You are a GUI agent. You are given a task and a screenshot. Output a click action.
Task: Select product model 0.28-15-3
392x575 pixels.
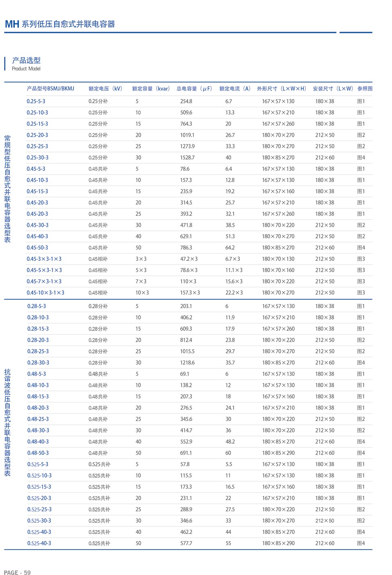(x=38, y=329)
